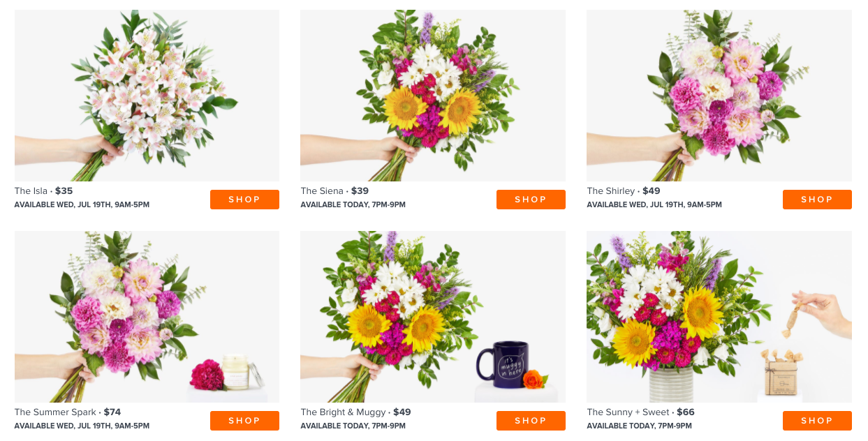The height and width of the screenshot is (441, 868).
Task: Click The Sunny + Sweet $66 title
Action: (641, 412)
